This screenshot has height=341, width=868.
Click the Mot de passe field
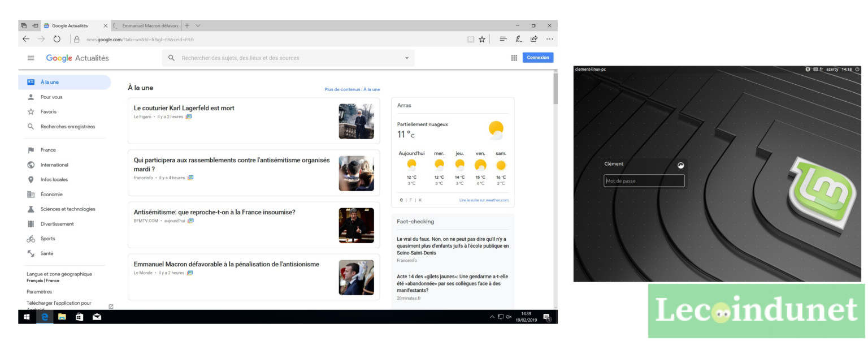[x=644, y=181]
